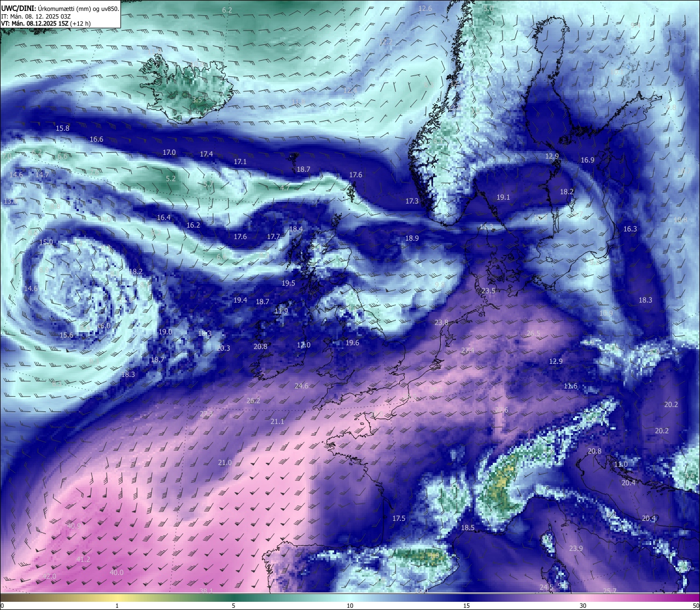
Task: Click the 11.6 value label
Action: tap(570, 386)
